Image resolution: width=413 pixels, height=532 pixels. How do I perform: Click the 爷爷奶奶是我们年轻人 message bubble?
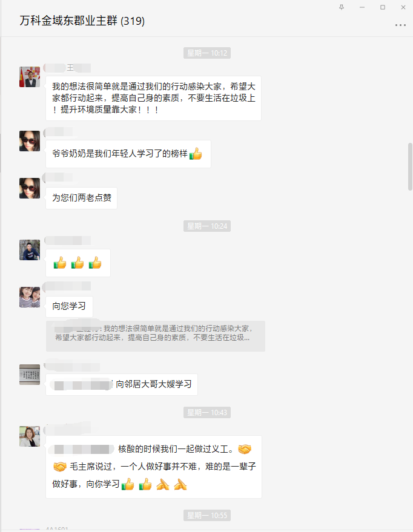click(128, 154)
